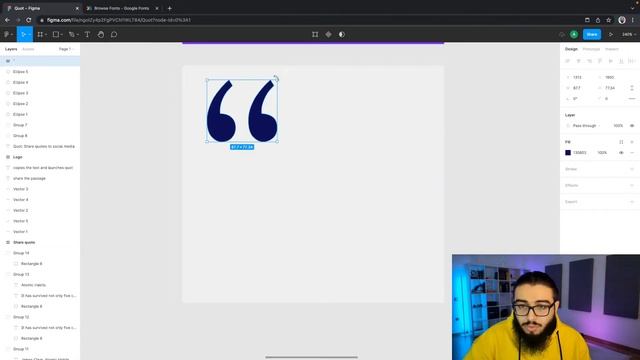Click the Align right icon
The image size is (640, 360).
(589, 61)
